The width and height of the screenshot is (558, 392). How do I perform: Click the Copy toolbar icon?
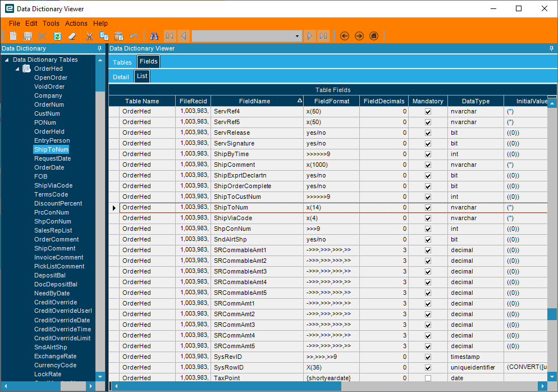pyautogui.click(x=104, y=36)
